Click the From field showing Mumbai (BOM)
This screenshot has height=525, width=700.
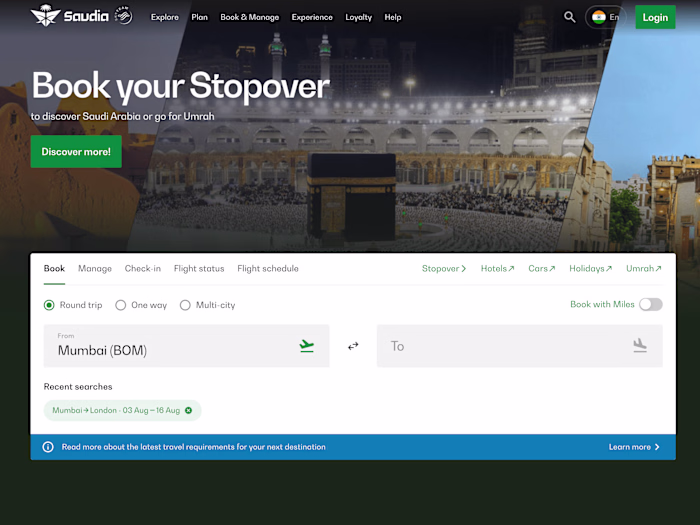pyautogui.click(x=187, y=346)
